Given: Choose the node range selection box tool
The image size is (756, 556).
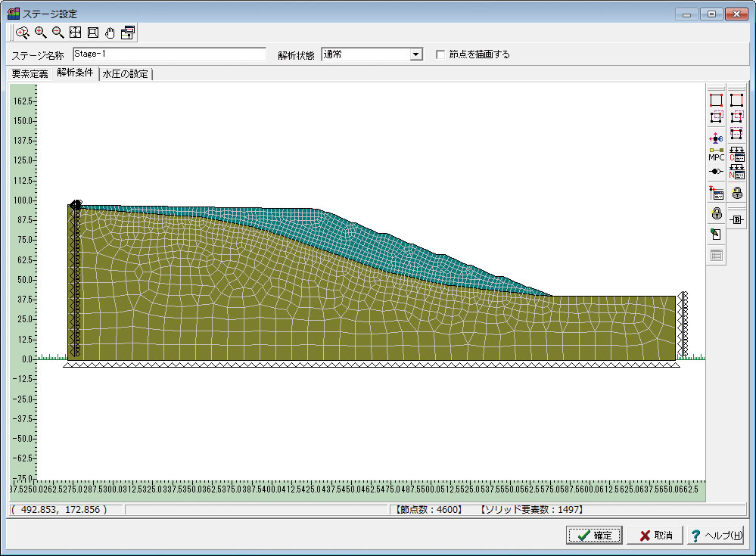Looking at the screenshot, I should coord(717,117).
